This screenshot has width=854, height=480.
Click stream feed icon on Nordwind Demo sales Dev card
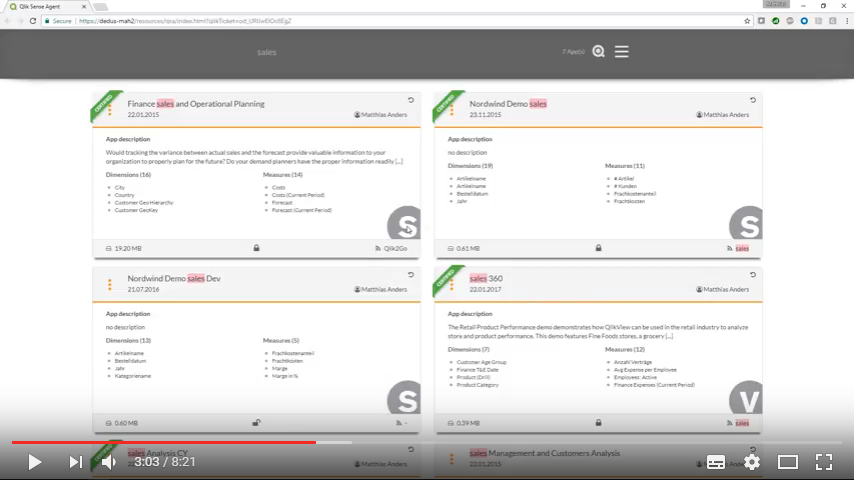click(399, 423)
